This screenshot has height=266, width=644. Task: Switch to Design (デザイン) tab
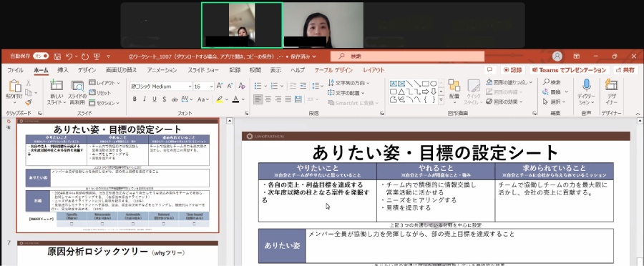pos(87,70)
